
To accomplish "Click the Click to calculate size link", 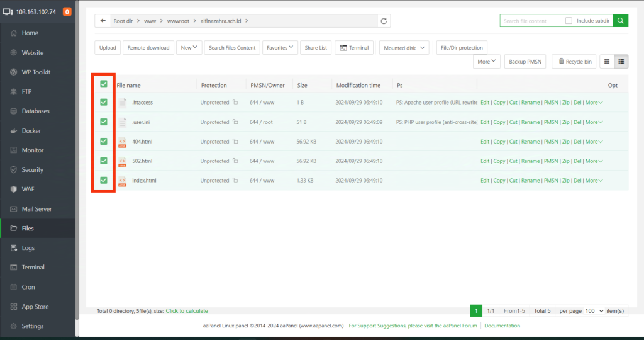I will point(187,311).
